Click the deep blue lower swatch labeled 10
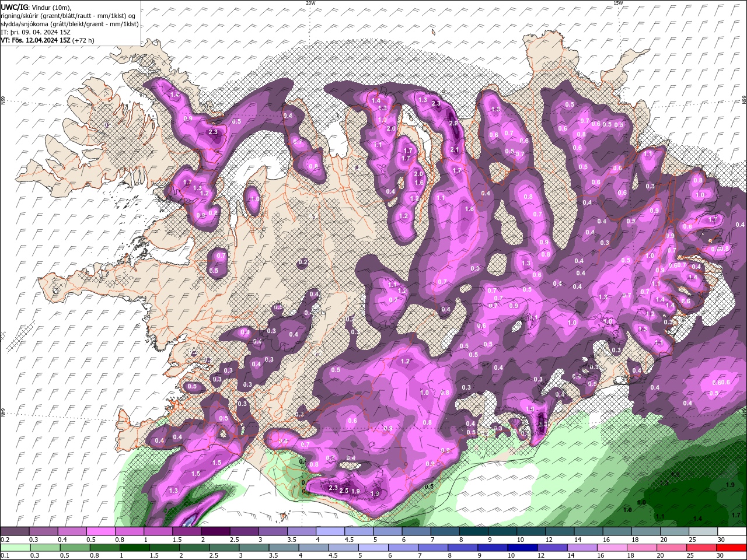The image size is (747, 560). (x=522, y=547)
